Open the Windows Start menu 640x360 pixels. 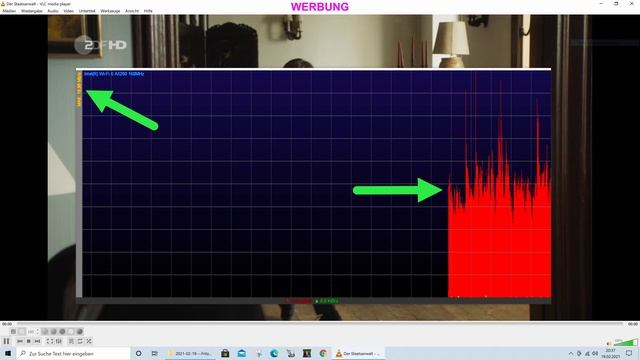8,353
